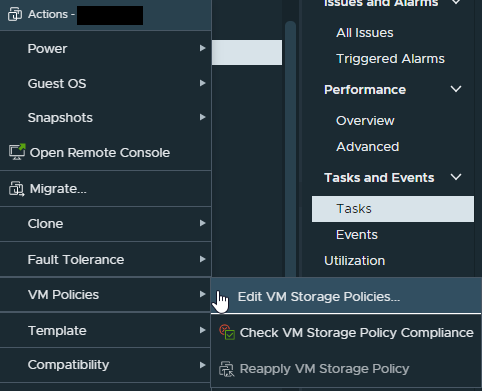Choose Migrate... from Actions menu
The image size is (482, 391).
(105, 189)
